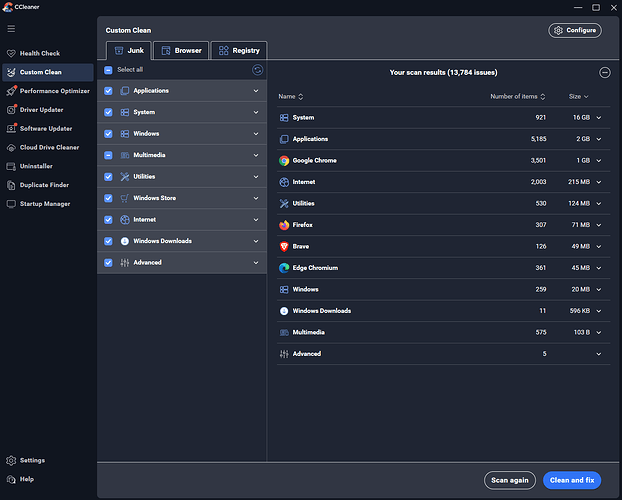Open Settings label in sidebar
Screen dimensions: 622x500
coord(33,460)
